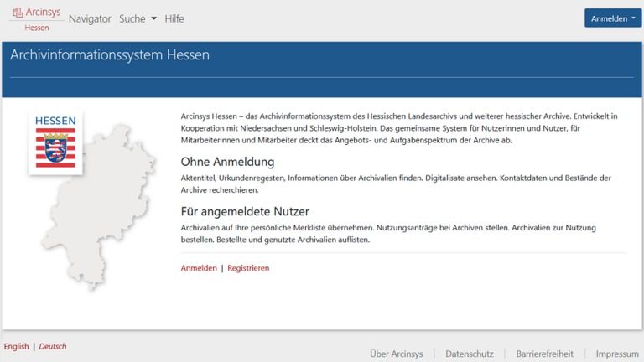Screen dimensions: 644x362
Task: Open the Anmelden dropdown button
Action: click(613, 18)
